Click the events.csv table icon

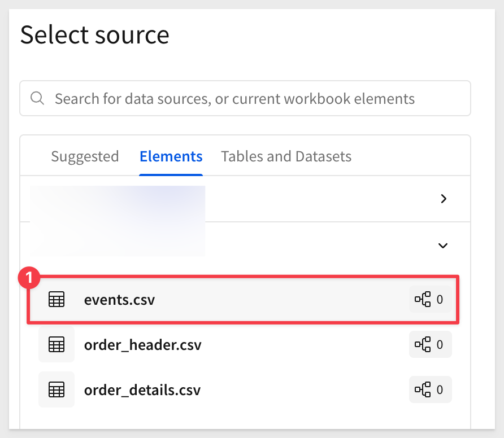[57, 299]
